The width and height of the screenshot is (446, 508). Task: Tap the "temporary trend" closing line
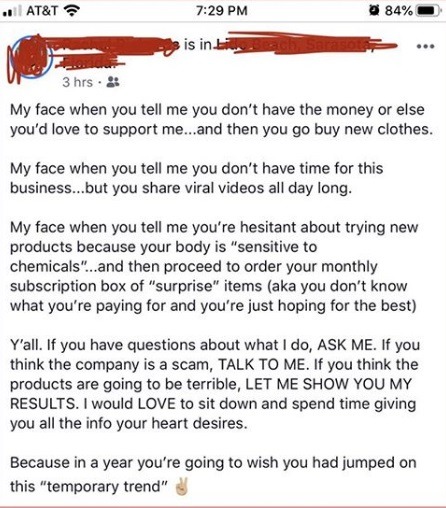click(x=99, y=487)
